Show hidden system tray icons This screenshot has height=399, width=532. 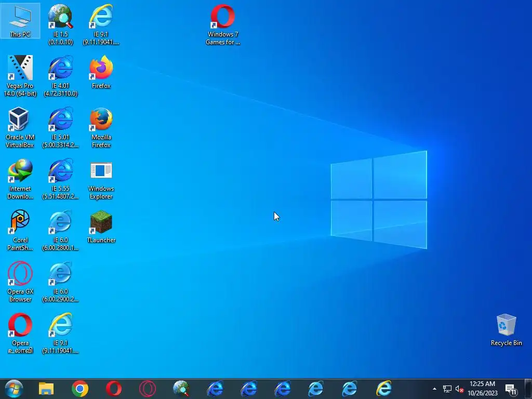[x=434, y=389]
